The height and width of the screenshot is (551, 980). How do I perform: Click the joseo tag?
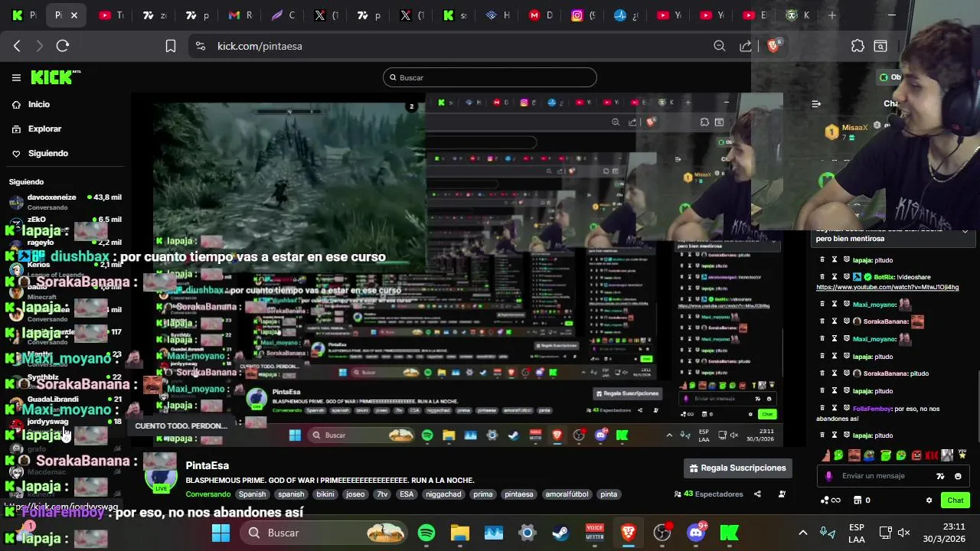point(355,494)
